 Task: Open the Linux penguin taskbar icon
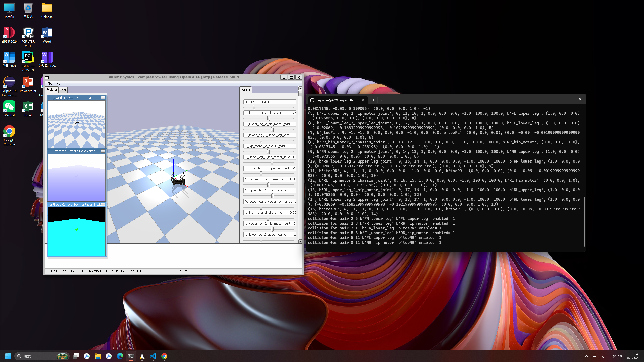click(x=142, y=356)
